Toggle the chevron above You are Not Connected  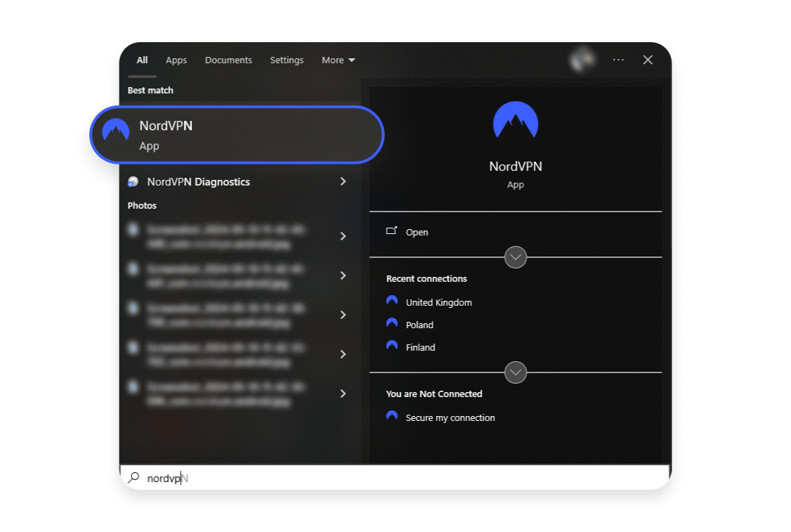(x=515, y=372)
